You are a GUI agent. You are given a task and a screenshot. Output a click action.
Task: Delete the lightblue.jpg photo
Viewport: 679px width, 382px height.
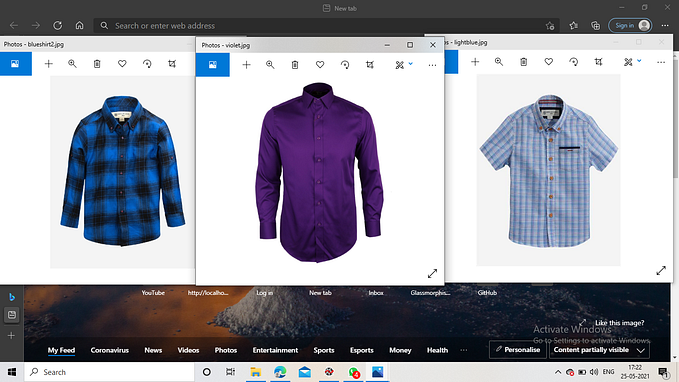(524, 62)
